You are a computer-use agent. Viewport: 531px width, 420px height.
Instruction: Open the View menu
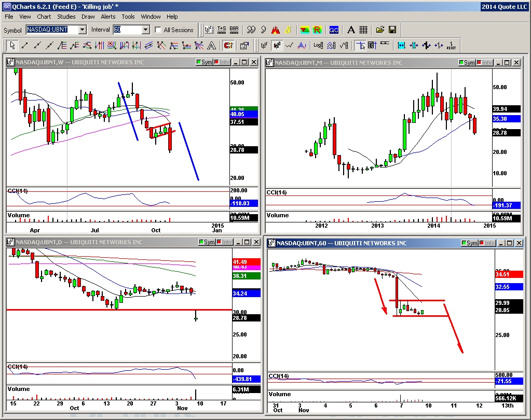tap(25, 17)
